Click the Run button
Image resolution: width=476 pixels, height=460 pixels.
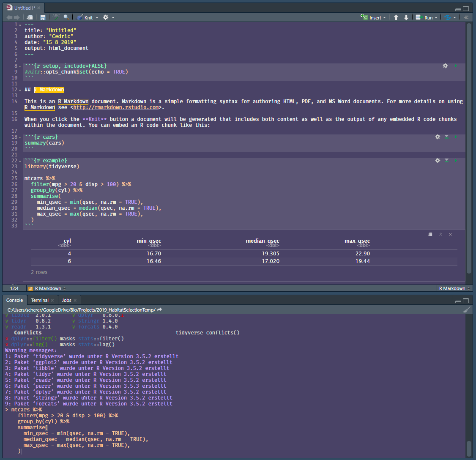424,18
